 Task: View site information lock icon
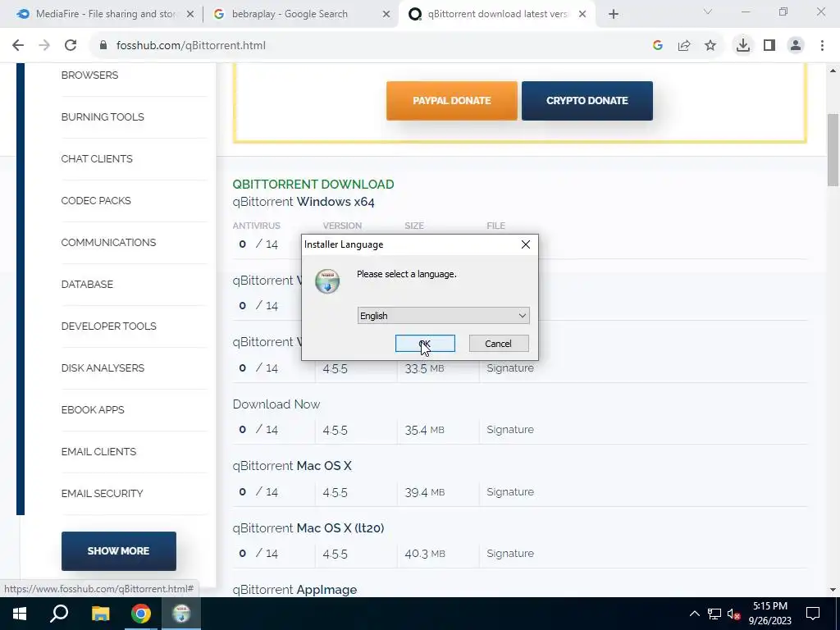103,46
